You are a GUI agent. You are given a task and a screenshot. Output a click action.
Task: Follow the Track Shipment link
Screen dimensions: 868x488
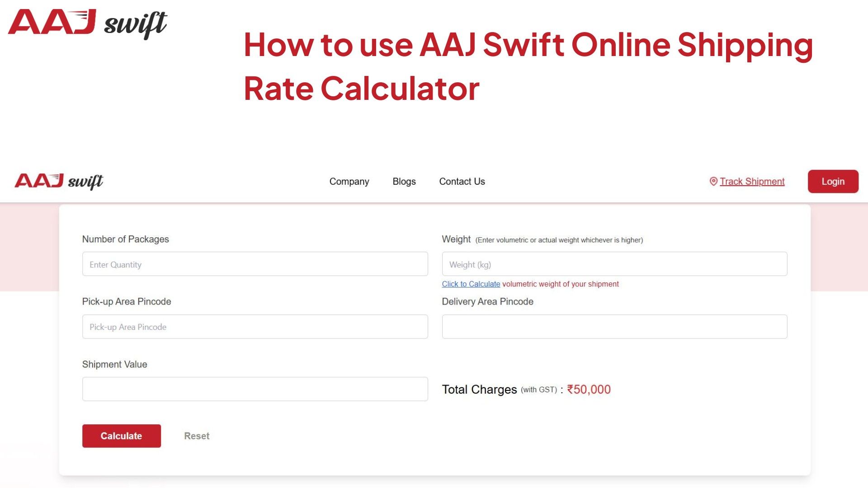point(752,181)
